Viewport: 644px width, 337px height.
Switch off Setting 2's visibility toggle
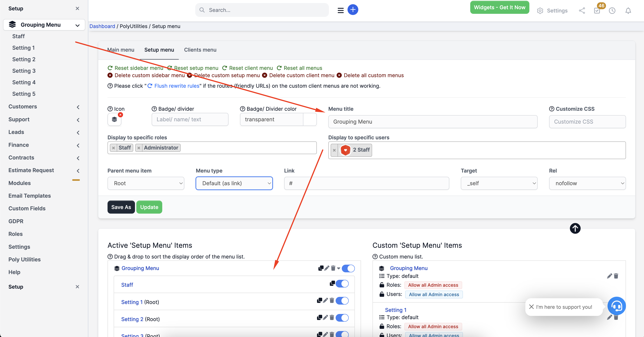(x=342, y=318)
